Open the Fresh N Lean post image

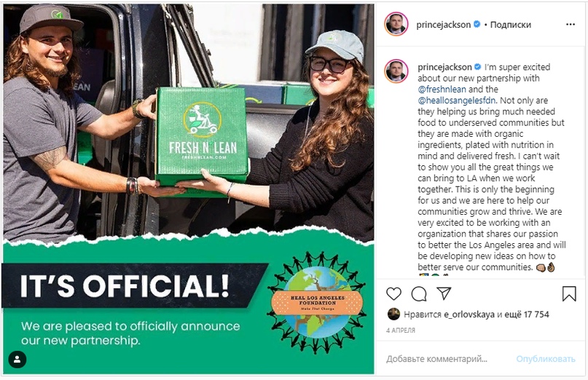(189, 189)
